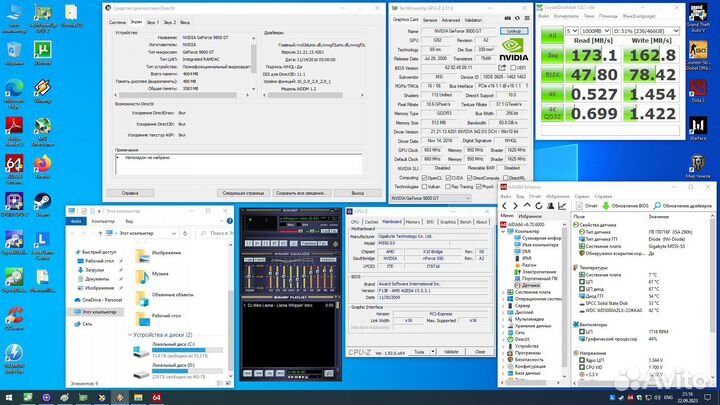
Task: Click the AIDA64 forward navigation arrow
Action: [515, 206]
